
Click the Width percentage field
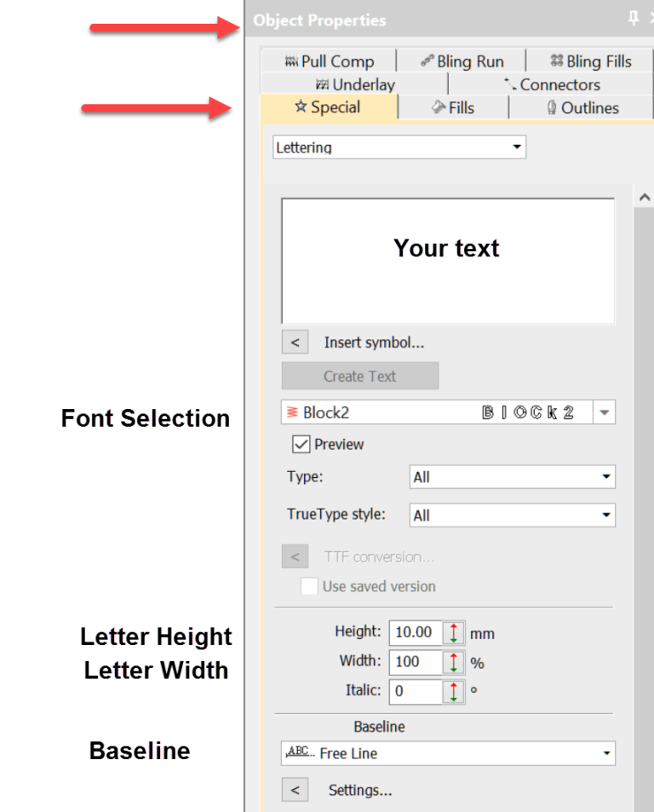click(x=416, y=662)
